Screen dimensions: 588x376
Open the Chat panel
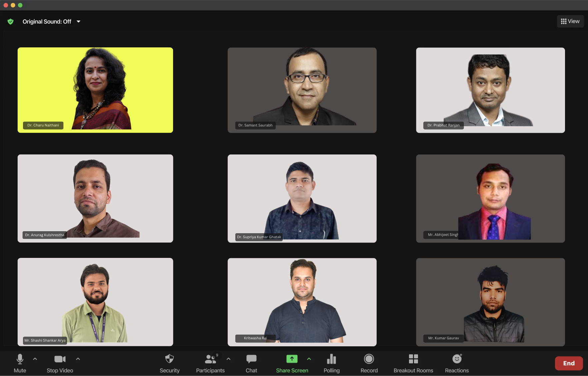(251, 363)
